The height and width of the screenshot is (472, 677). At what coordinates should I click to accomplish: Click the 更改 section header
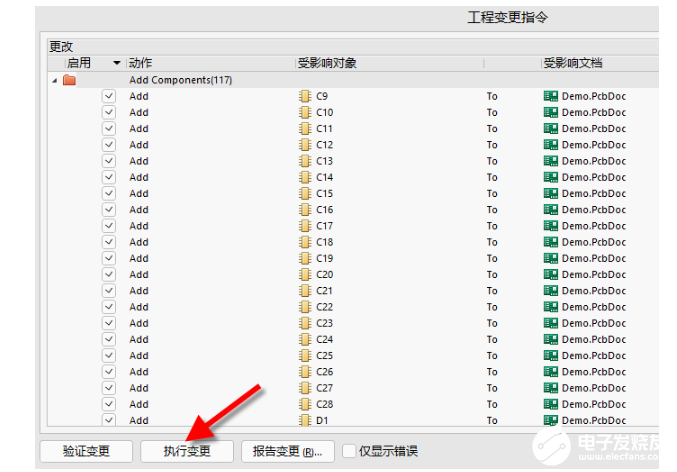61,46
